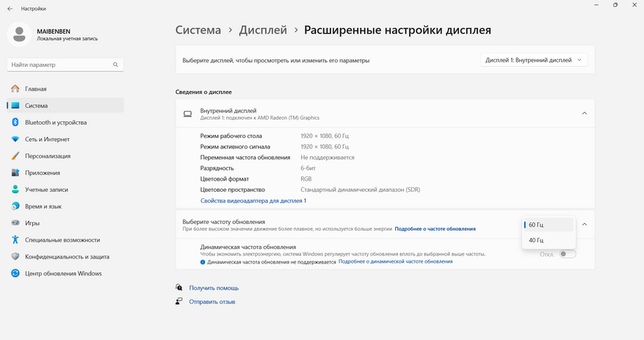The image size is (644, 340).
Task: Open Свойства видеоадаптера для дисплея 1 link
Action: click(253, 200)
